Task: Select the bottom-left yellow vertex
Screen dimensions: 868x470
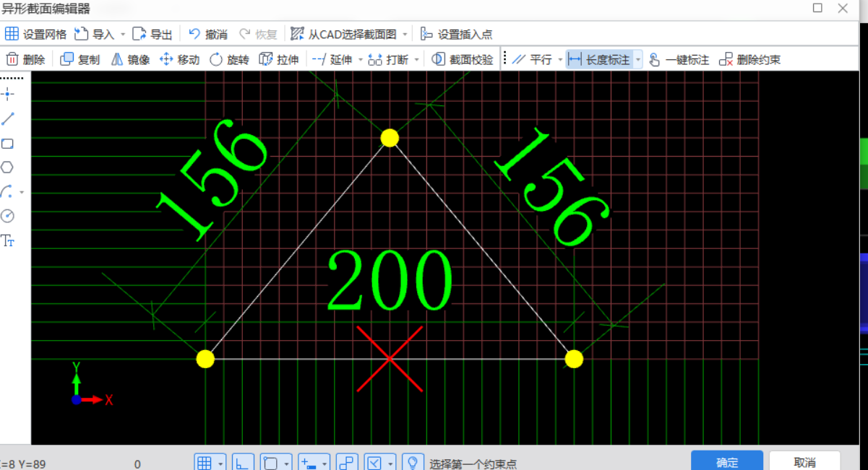Action: click(x=205, y=359)
